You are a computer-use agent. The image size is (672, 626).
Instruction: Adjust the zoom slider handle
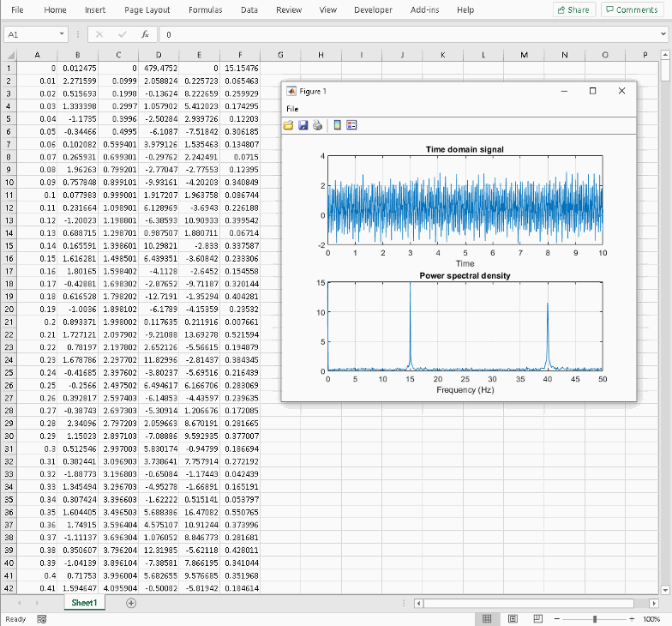click(x=594, y=619)
